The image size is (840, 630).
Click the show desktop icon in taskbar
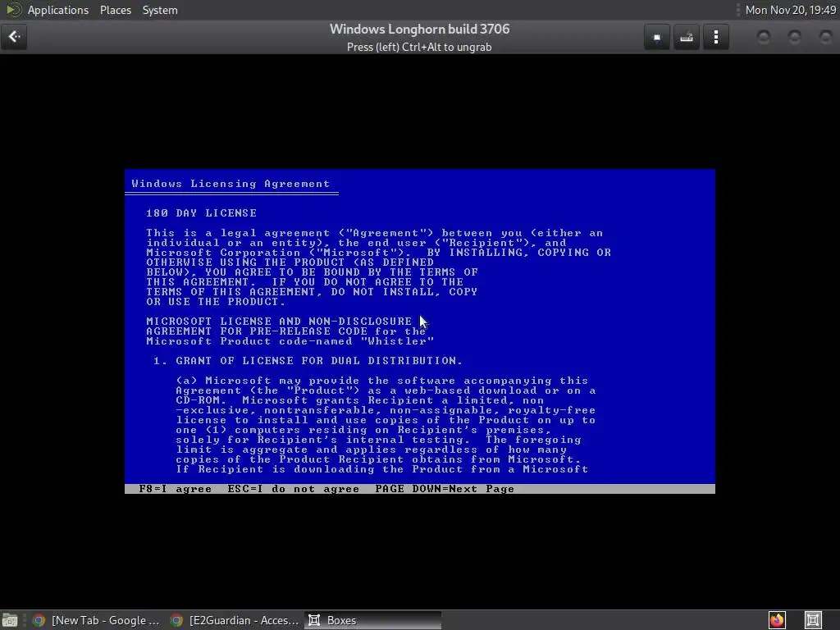tap(10, 620)
